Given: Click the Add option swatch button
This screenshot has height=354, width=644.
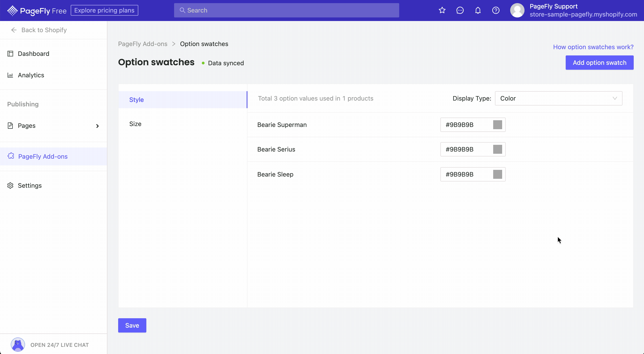Looking at the screenshot, I should 599,62.
